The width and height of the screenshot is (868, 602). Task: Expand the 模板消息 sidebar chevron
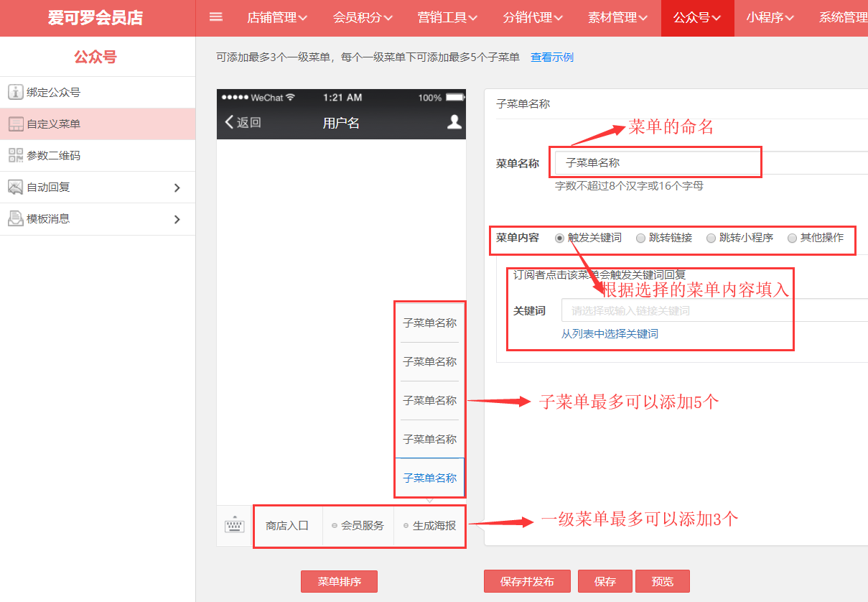coord(177,220)
